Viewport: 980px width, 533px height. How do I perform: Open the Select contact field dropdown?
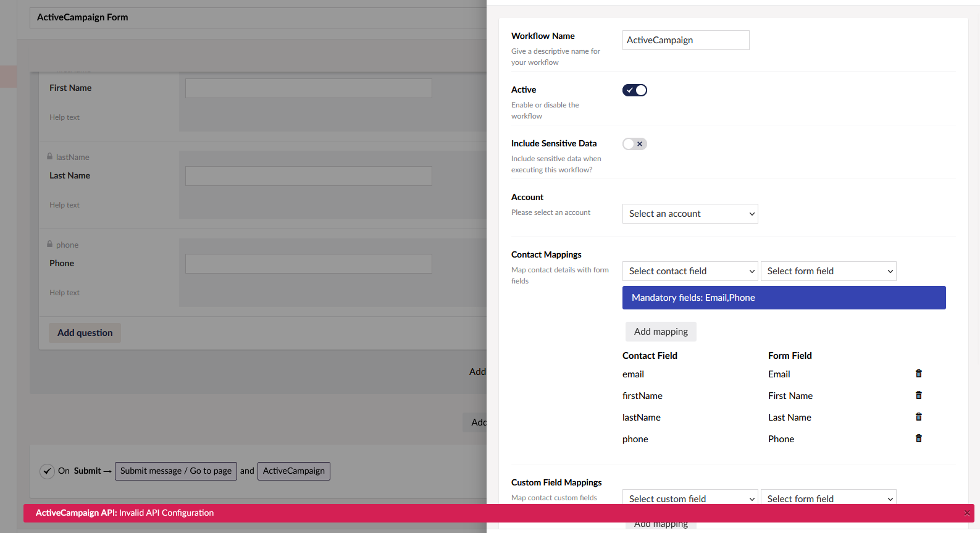click(x=690, y=271)
